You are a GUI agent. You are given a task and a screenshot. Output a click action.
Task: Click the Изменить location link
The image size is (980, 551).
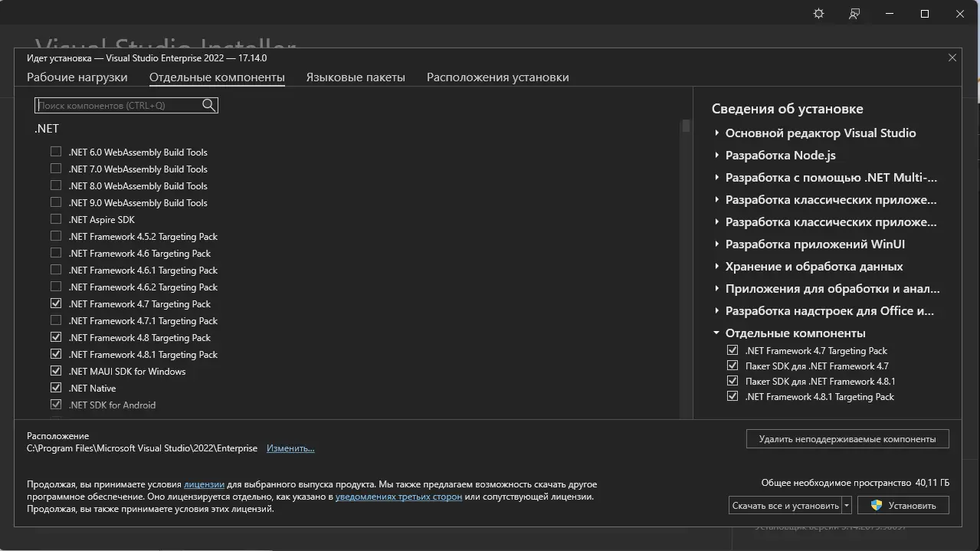click(x=290, y=448)
